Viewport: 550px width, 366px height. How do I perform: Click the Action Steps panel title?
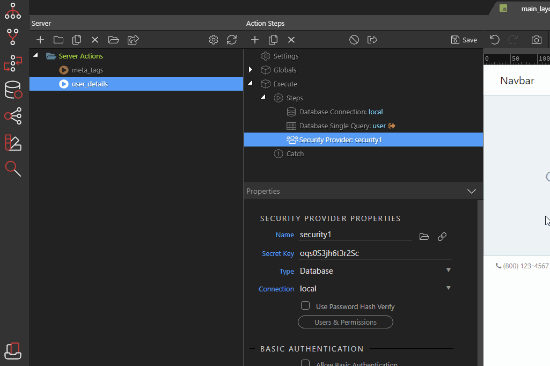click(x=265, y=24)
